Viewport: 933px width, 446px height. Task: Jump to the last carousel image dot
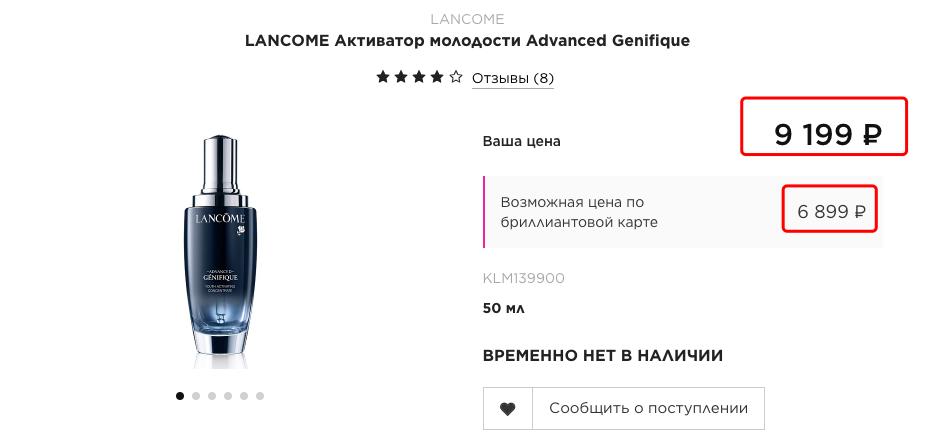click(260, 396)
